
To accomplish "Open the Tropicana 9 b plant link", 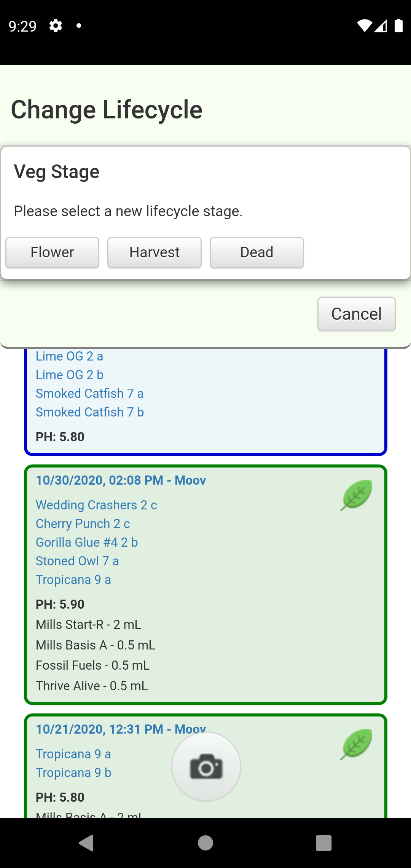I will tap(73, 772).
